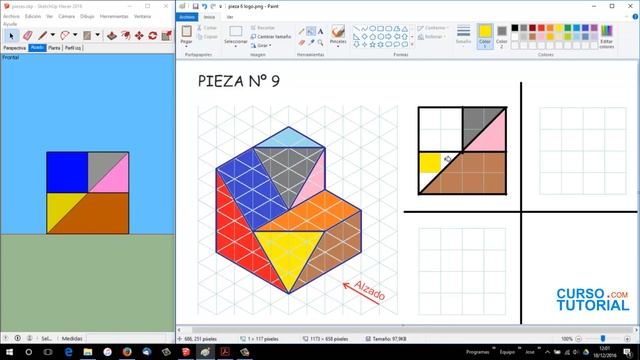Click the Cortar button in Paint

pos(207,28)
